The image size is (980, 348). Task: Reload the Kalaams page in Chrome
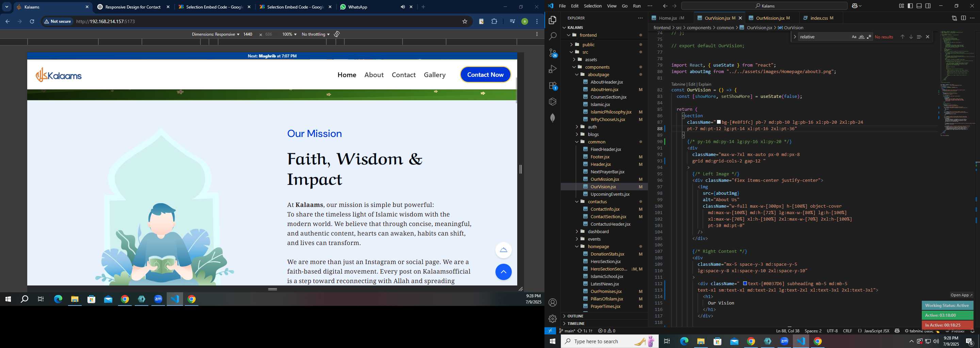coord(32,22)
